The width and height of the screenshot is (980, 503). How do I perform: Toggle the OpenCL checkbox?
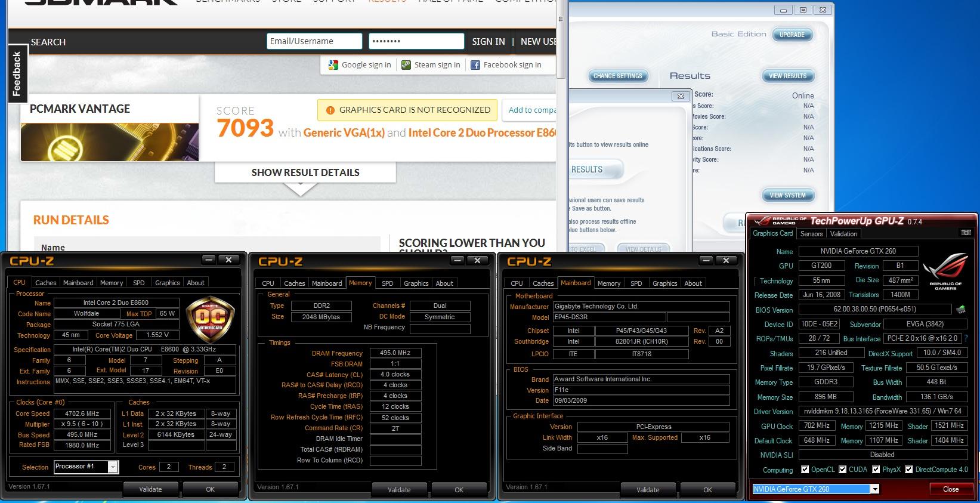coord(805,470)
